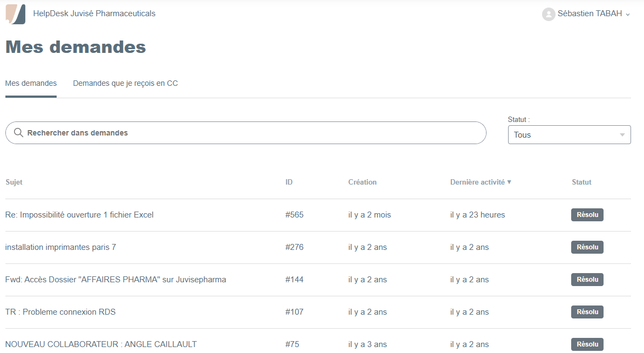The width and height of the screenshot is (644, 353).
Task: Open request about Excel file opening
Action: [x=79, y=215]
